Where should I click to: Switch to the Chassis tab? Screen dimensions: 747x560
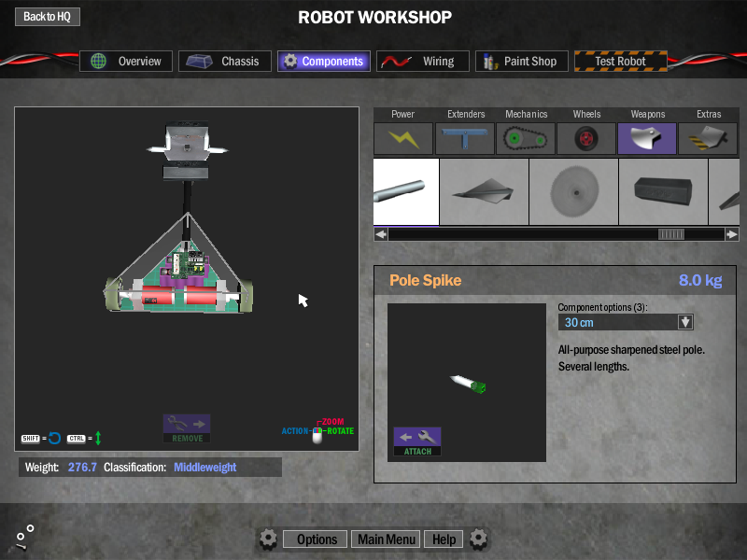[x=225, y=61]
